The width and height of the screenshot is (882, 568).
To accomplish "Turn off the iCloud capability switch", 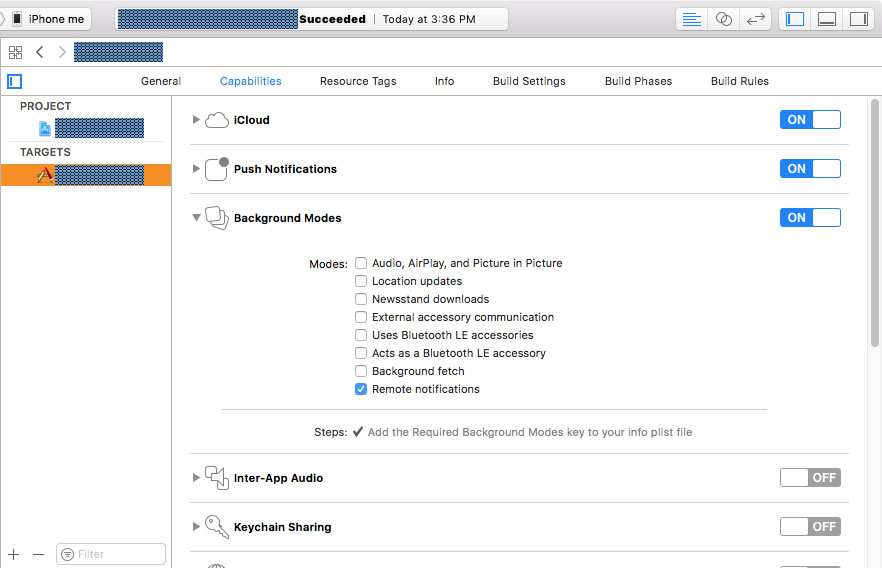I will tap(810, 120).
